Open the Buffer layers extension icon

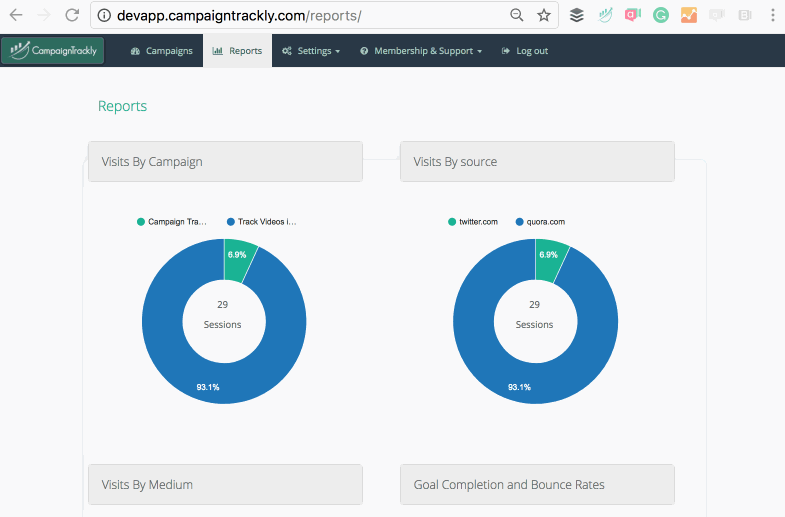577,15
